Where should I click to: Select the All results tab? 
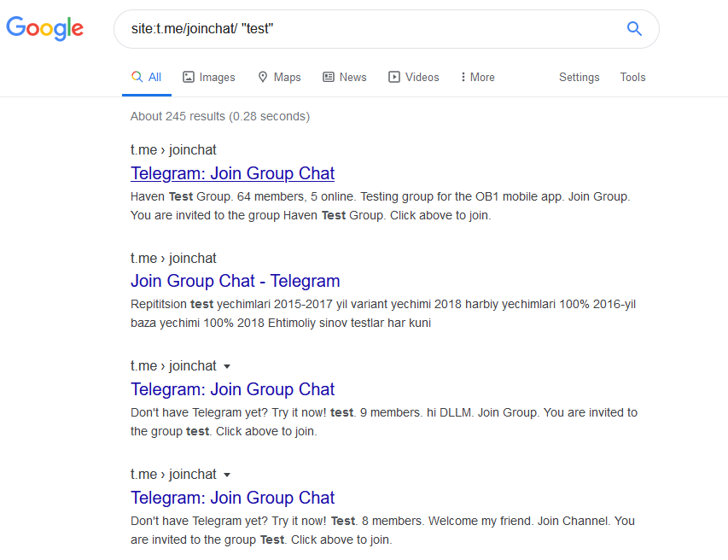(x=147, y=78)
